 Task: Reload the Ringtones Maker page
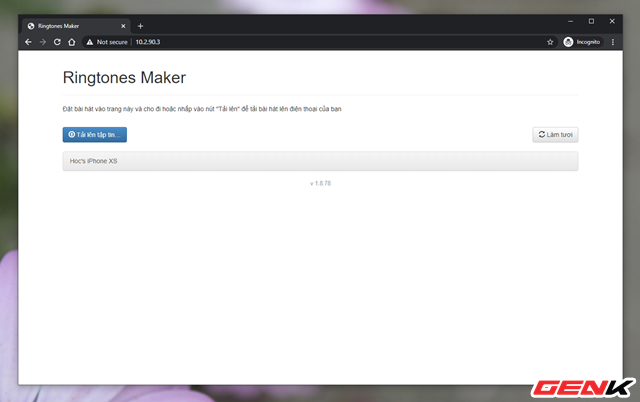pyautogui.click(x=57, y=42)
